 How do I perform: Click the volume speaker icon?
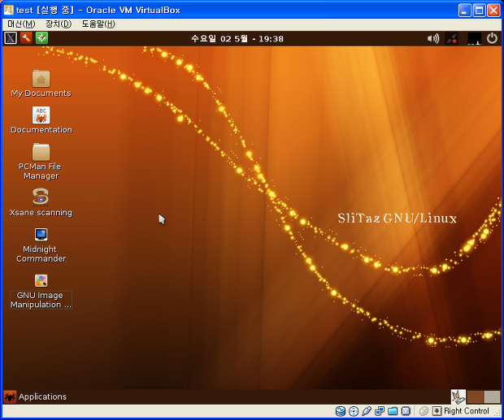(433, 39)
